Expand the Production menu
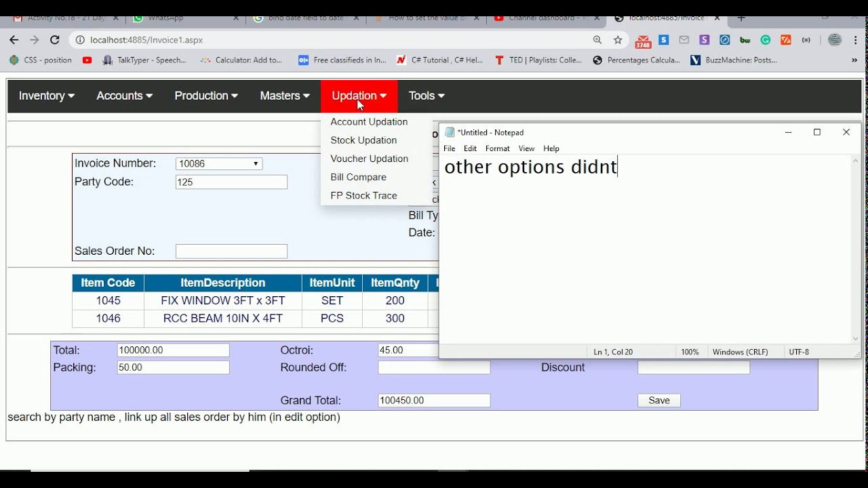This screenshot has height=488, width=868. pos(206,96)
